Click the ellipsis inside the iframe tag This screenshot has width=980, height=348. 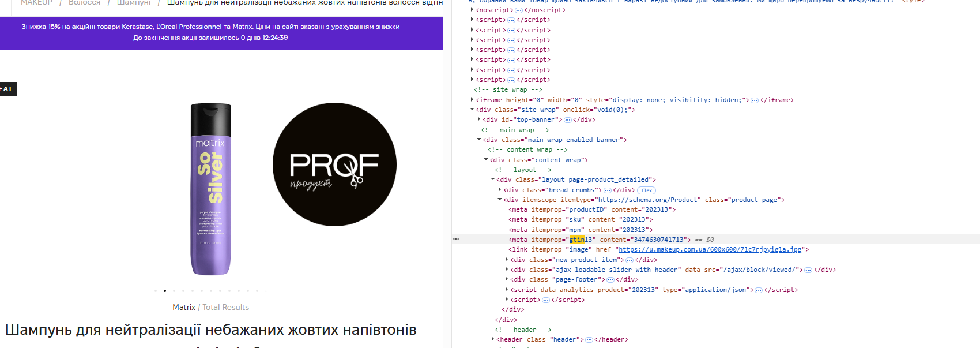(x=755, y=100)
